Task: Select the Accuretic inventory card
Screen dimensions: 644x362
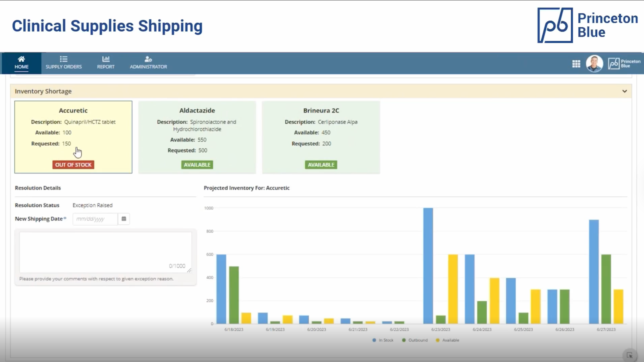Action: pos(73,137)
